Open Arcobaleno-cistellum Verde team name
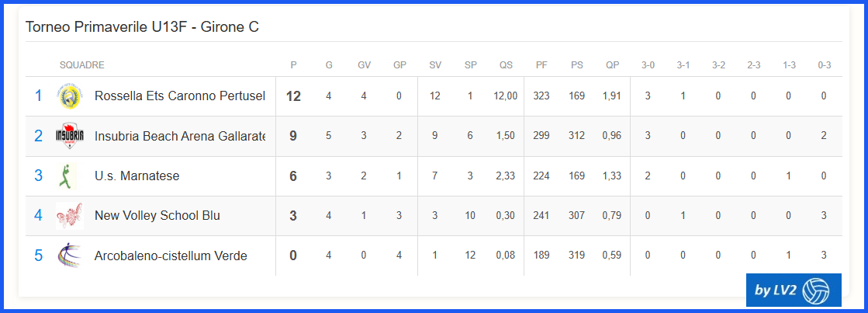Image resolution: width=868 pixels, height=313 pixels. [171, 256]
